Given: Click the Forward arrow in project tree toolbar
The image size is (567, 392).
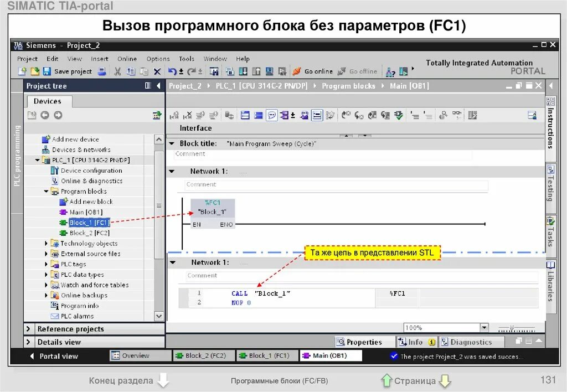Looking at the screenshot, I should (58, 115).
